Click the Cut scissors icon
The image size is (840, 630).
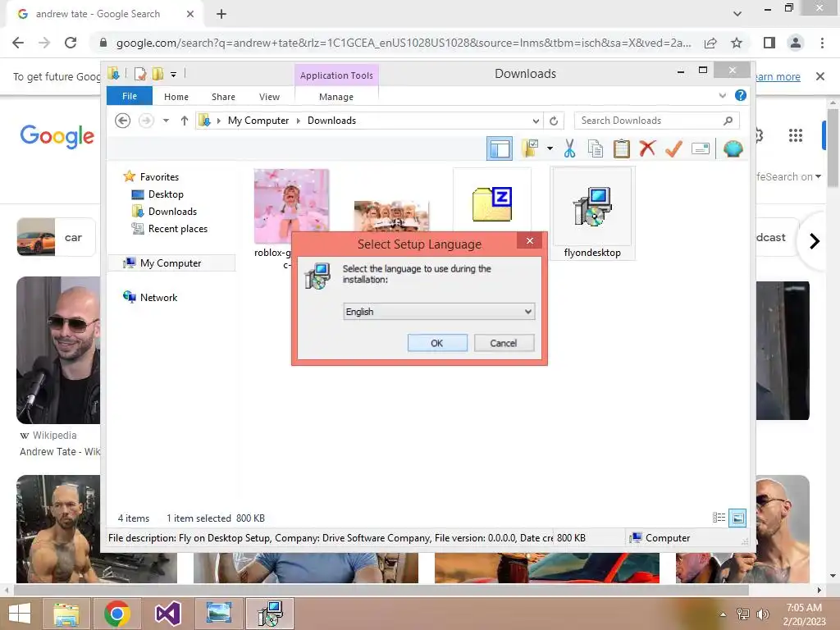tap(569, 148)
